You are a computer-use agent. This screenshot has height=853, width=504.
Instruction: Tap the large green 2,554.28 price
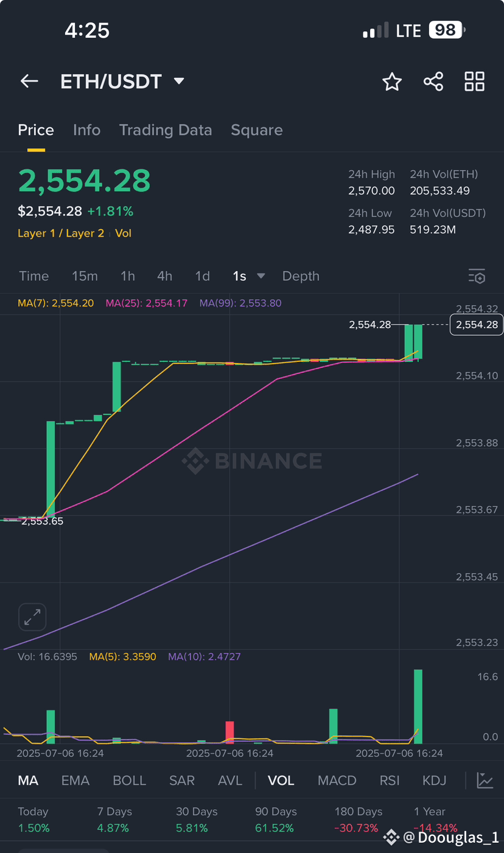(84, 181)
